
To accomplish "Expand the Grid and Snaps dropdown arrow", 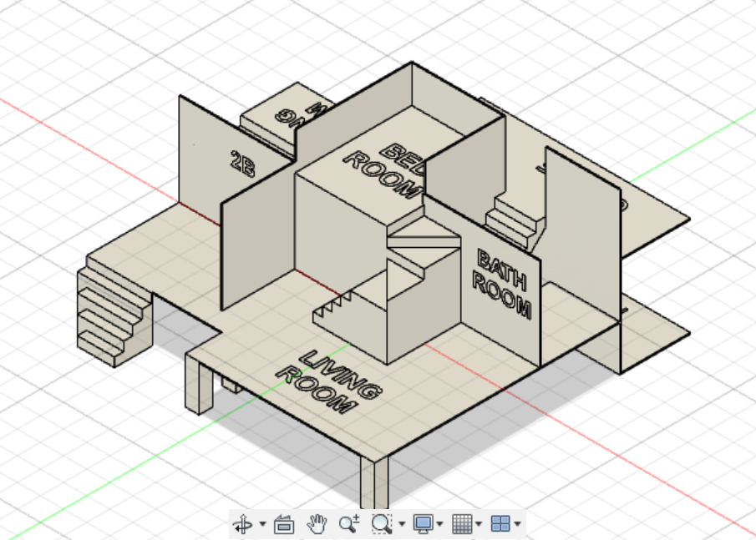I will [479, 523].
